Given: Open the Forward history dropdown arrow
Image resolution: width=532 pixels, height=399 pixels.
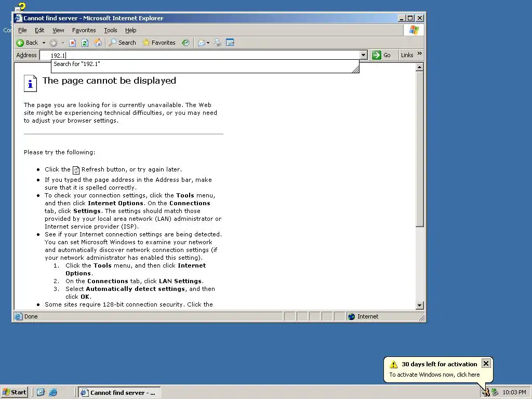Looking at the screenshot, I should (63, 43).
